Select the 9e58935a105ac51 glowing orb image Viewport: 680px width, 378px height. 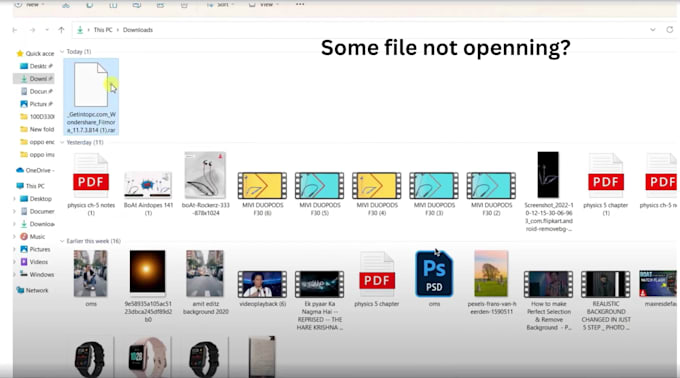pyautogui.click(x=147, y=286)
